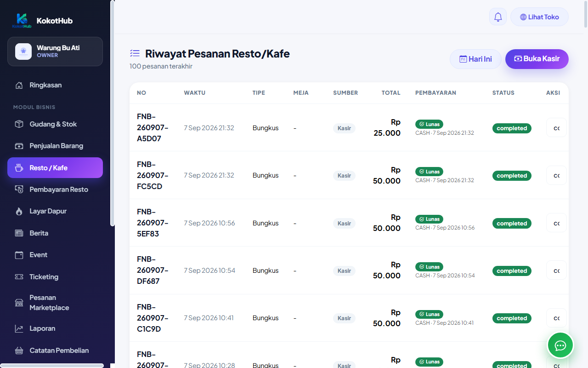This screenshot has height=368, width=588.
Task: Click the time 7 Sep 2026 10:54
Action: [209, 270]
